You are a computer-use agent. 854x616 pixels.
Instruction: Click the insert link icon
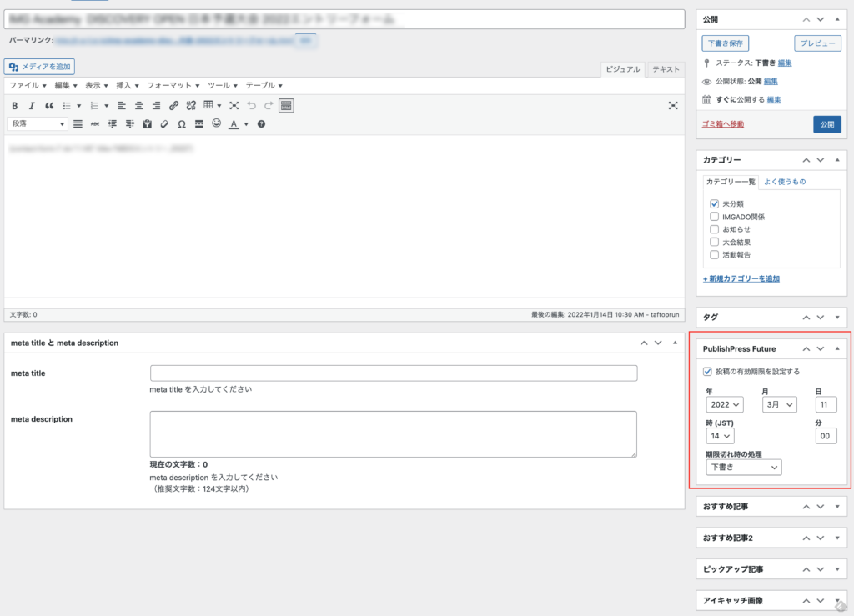[x=173, y=106]
